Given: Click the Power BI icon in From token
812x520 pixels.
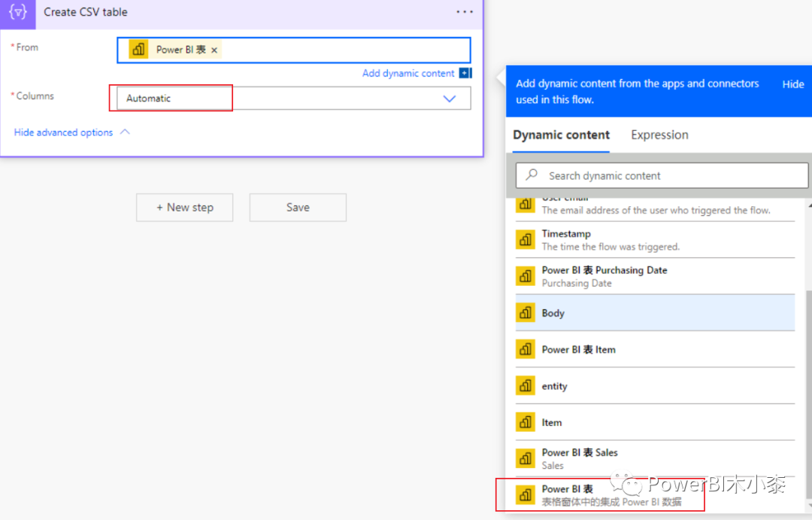Looking at the screenshot, I should [x=138, y=49].
